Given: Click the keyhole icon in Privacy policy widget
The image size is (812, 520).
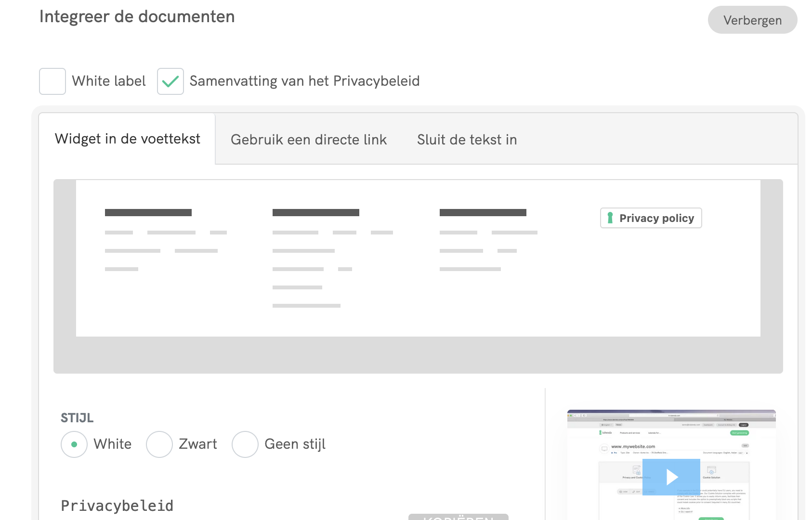Looking at the screenshot, I should pyautogui.click(x=610, y=218).
